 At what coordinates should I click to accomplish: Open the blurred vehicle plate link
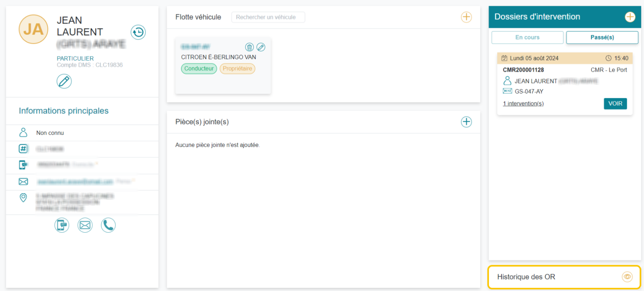pyautogui.click(x=195, y=47)
